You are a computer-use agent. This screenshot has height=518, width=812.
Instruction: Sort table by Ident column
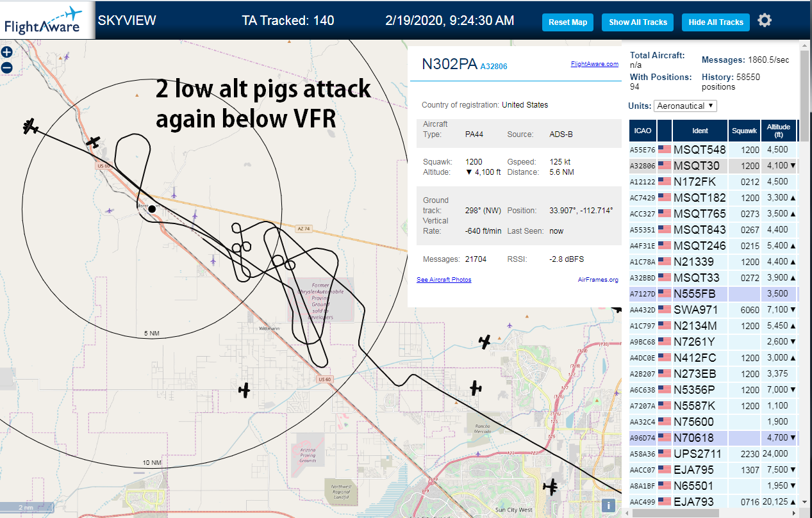tap(700, 131)
